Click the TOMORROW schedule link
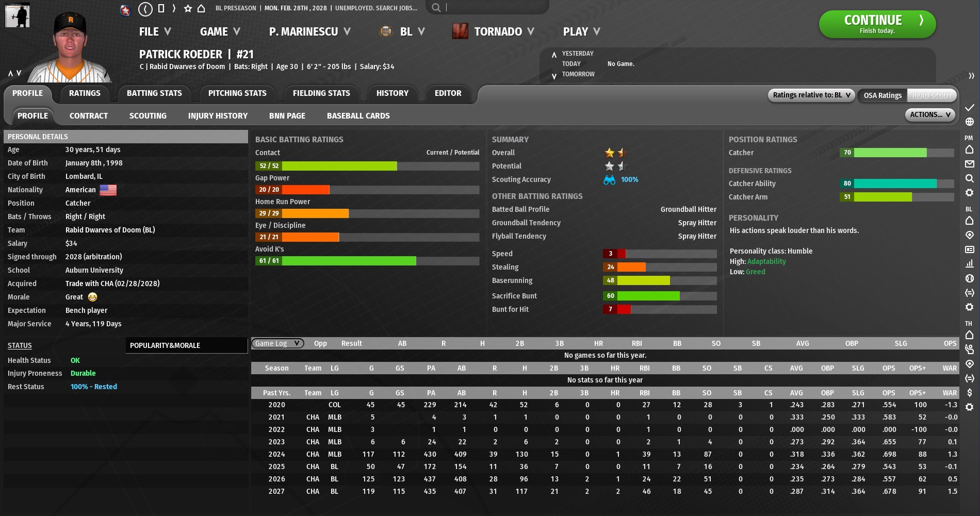This screenshot has width=980, height=516. click(578, 74)
